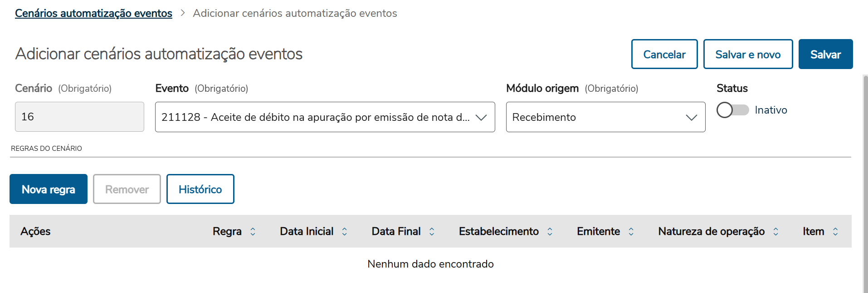Click the Cenário field showing 16
This screenshot has height=293, width=868.
(x=79, y=117)
